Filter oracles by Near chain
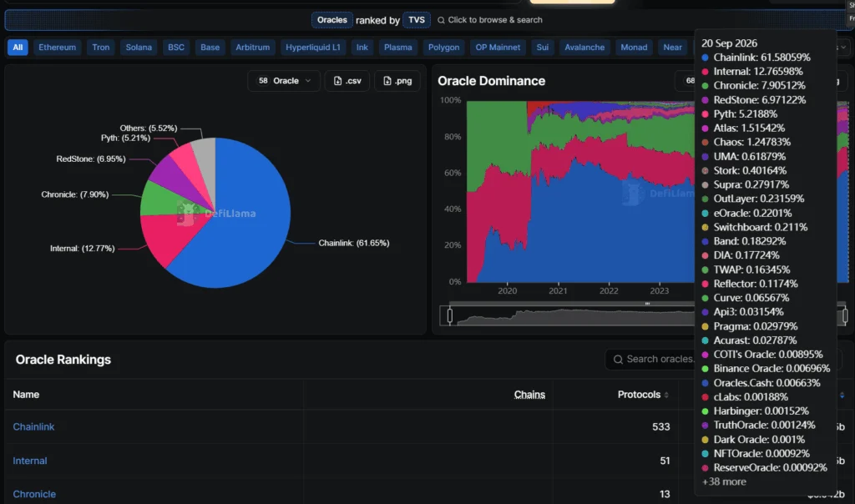The height and width of the screenshot is (504, 855). tap(673, 48)
